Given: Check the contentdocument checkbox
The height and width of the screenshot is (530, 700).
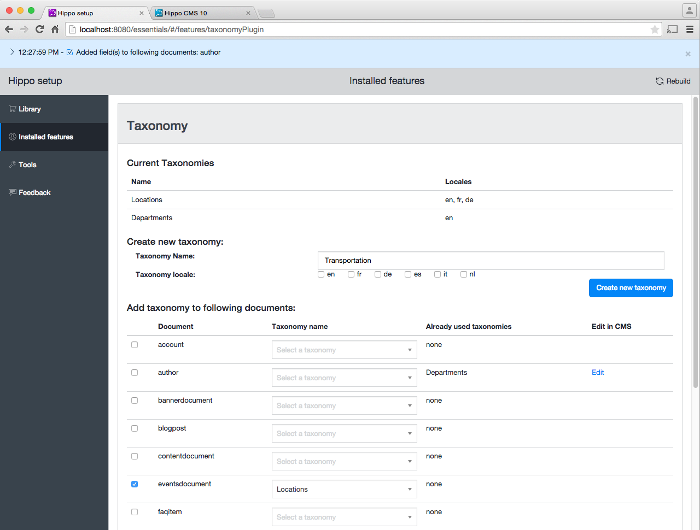Looking at the screenshot, I should point(134,456).
